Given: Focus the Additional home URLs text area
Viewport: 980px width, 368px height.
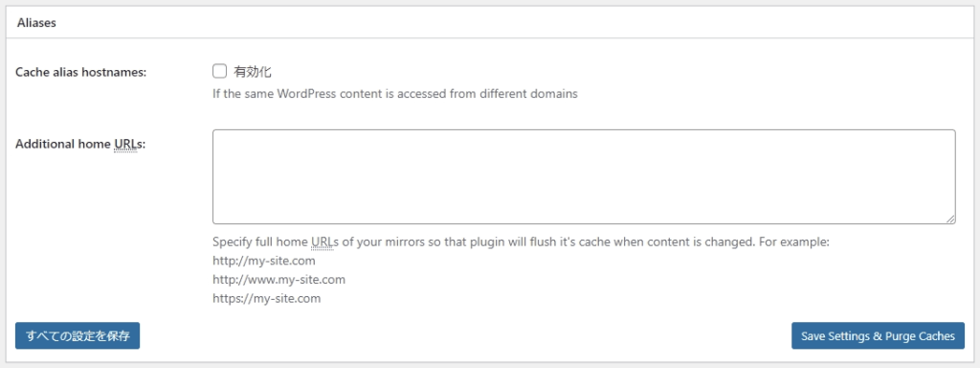Looking at the screenshot, I should [584, 176].
